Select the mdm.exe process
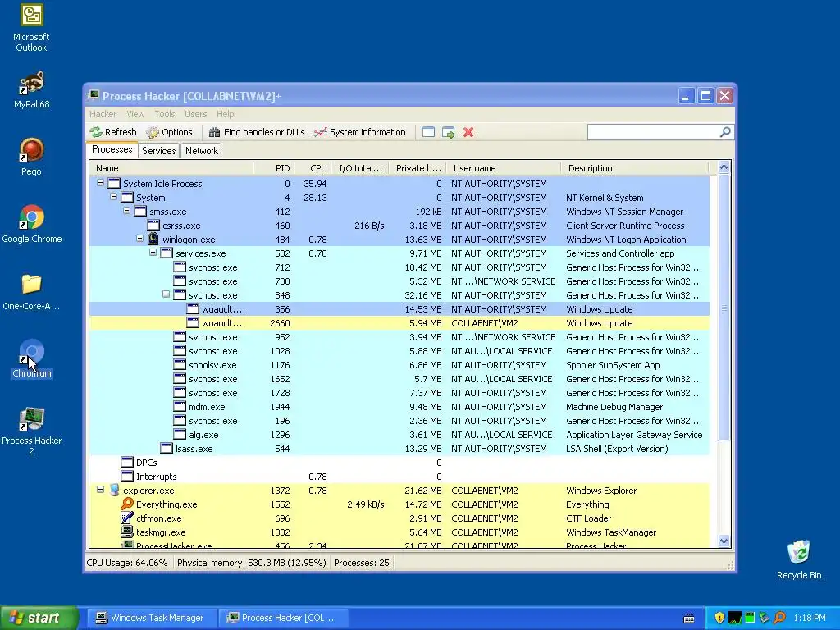This screenshot has width=840, height=630. pyautogui.click(x=399, y=407)
